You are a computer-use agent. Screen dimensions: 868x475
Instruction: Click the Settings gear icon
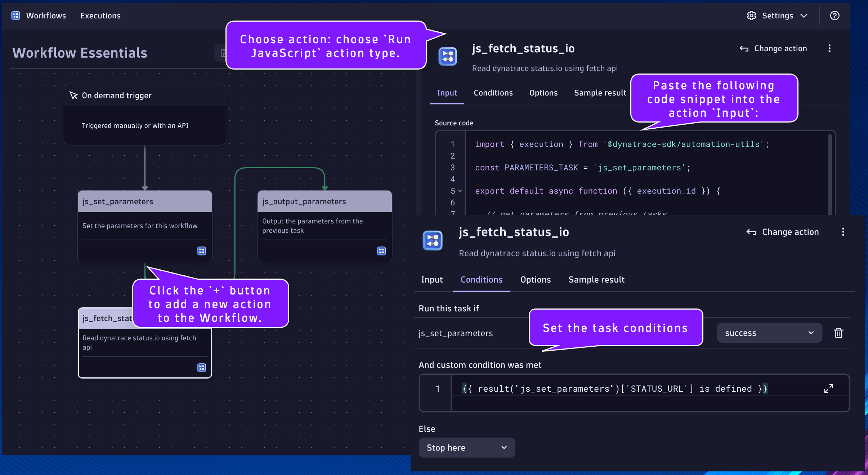tap(751, 15)
